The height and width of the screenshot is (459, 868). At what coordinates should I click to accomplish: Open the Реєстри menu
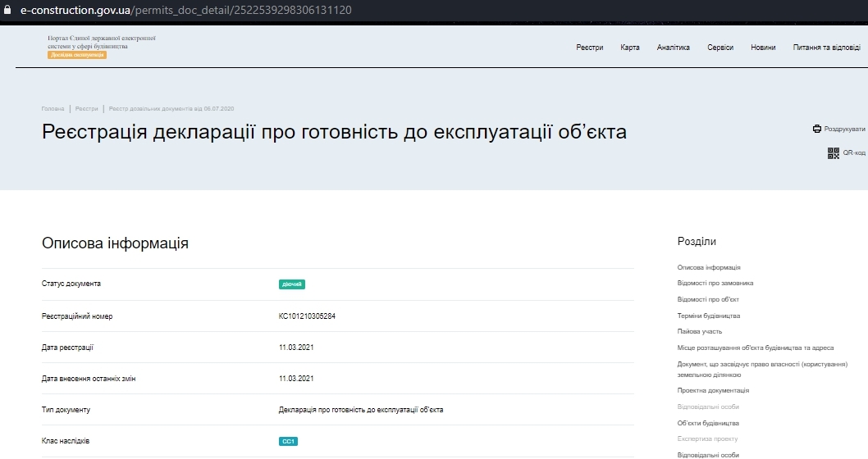click(x=590, y=48)
